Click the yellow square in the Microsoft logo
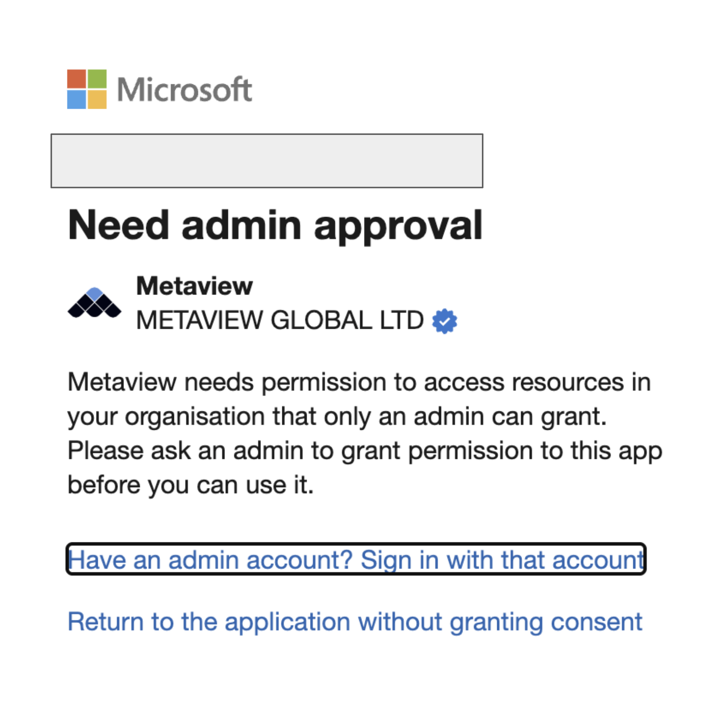728x724 pixels. coord(97,99)
